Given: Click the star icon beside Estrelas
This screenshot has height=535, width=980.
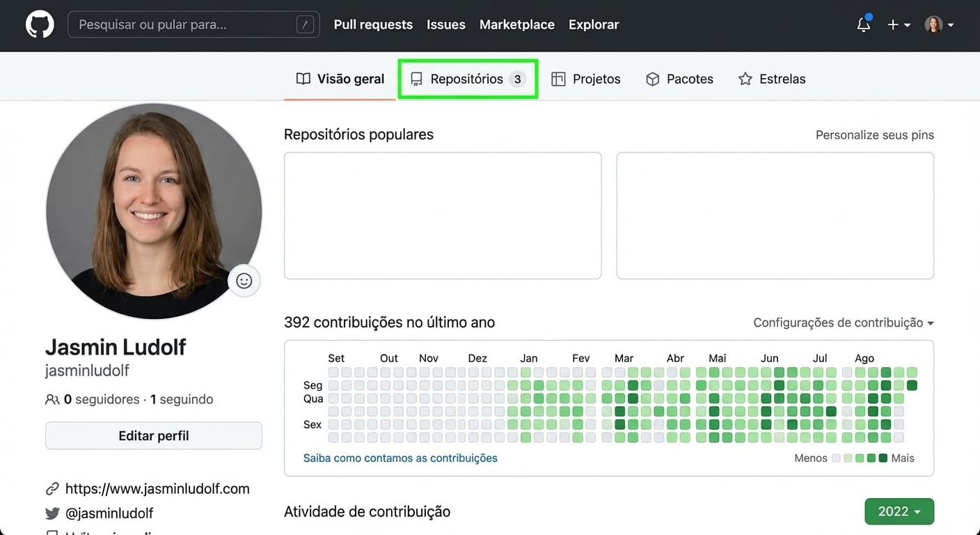Looking at the screenshot, I should coord(745,79).
